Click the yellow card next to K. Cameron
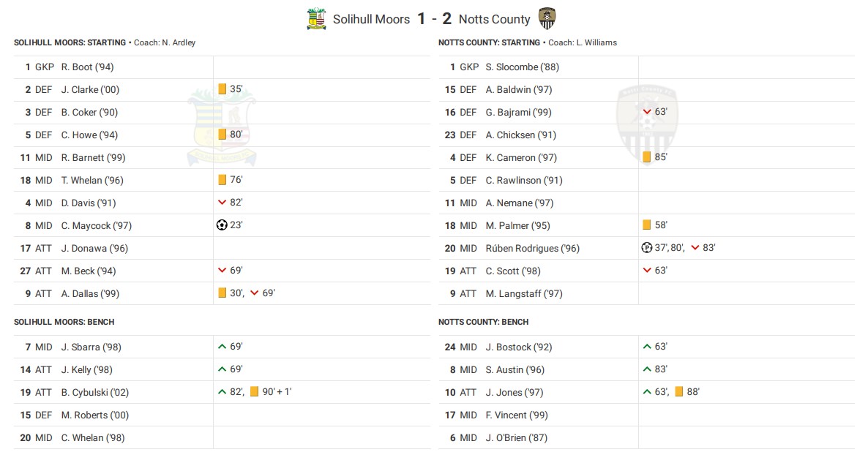Image resolution: width=868 pixels, height=463 pixels. point(646,157)
